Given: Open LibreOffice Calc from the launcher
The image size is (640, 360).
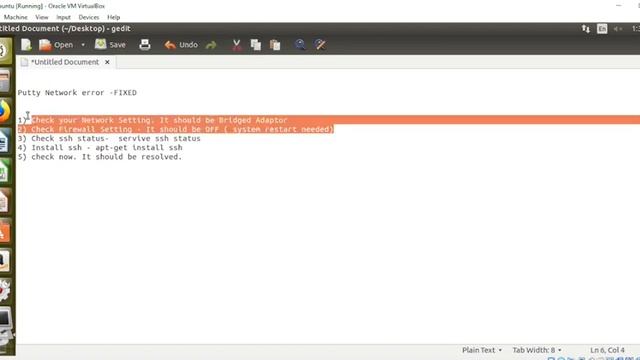Looking at the screenshot, I should click(x=4, y=171).
